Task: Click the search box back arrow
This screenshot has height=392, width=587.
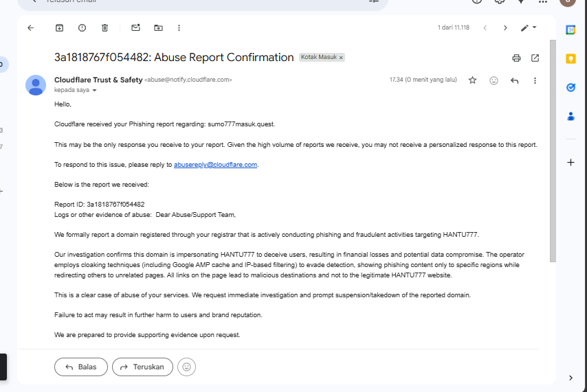Action: tap(34, 1)
